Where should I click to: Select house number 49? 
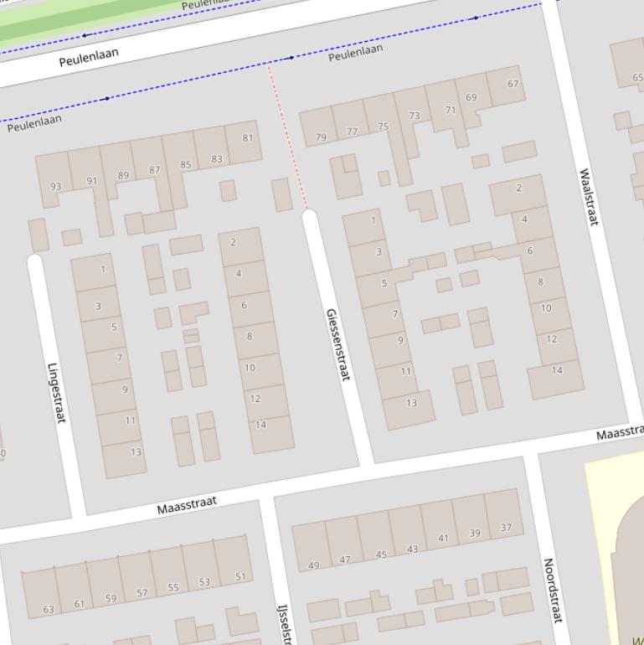tap(313, 565)
